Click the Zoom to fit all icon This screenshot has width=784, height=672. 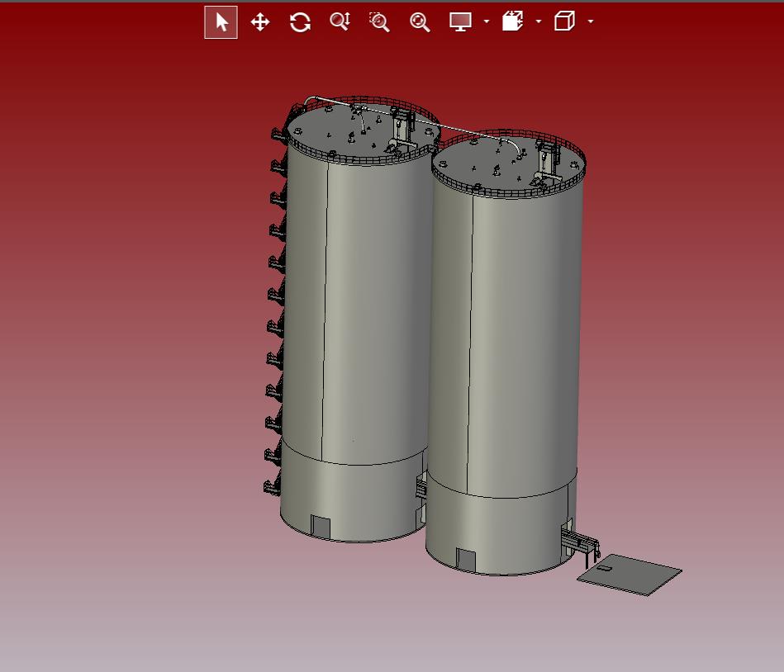[420, 22]
